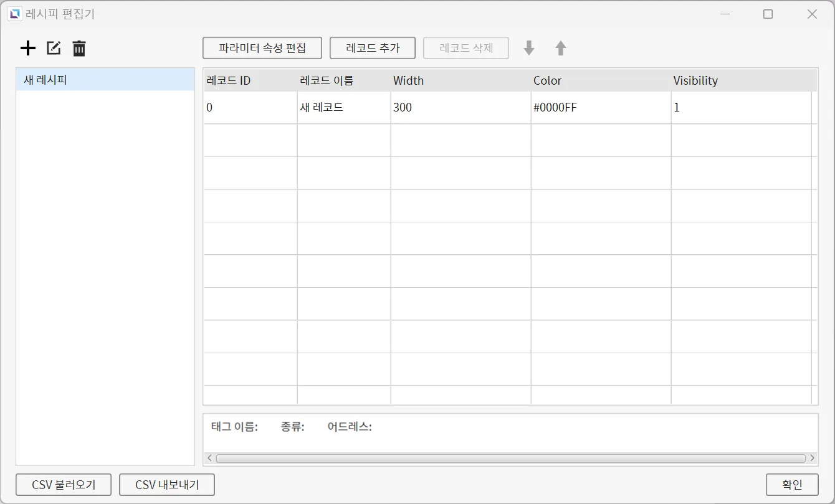Screen dimensions: 835x504
Task: Maximize the 레시피 편집기 window
Action: (768, 14)
